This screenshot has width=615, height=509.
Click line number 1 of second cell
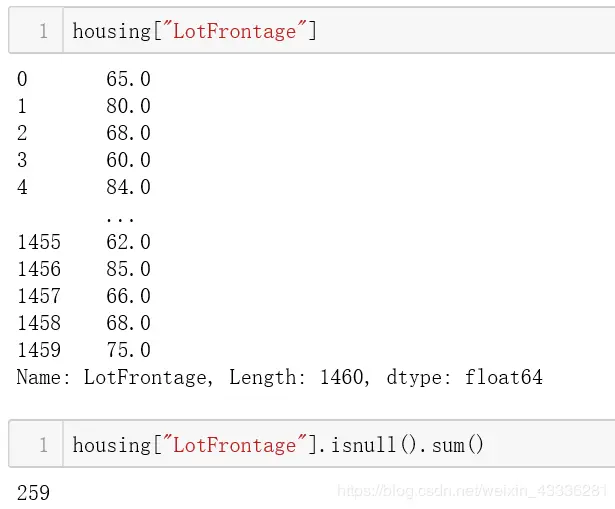(x=44, y=445)
